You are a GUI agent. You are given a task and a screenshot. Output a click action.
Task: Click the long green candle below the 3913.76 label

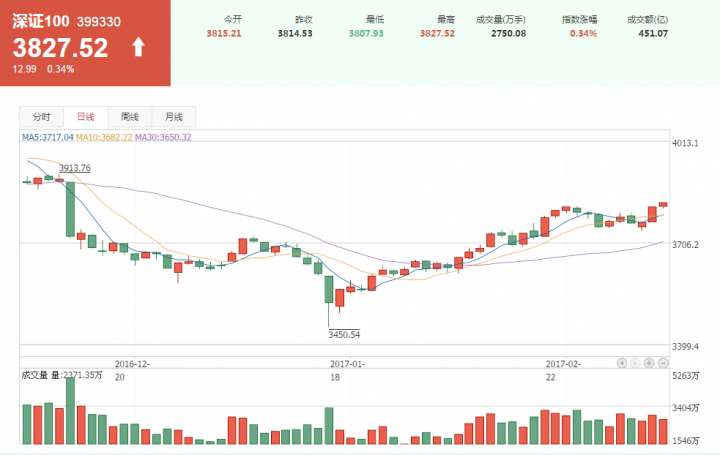tap(70, 209)
